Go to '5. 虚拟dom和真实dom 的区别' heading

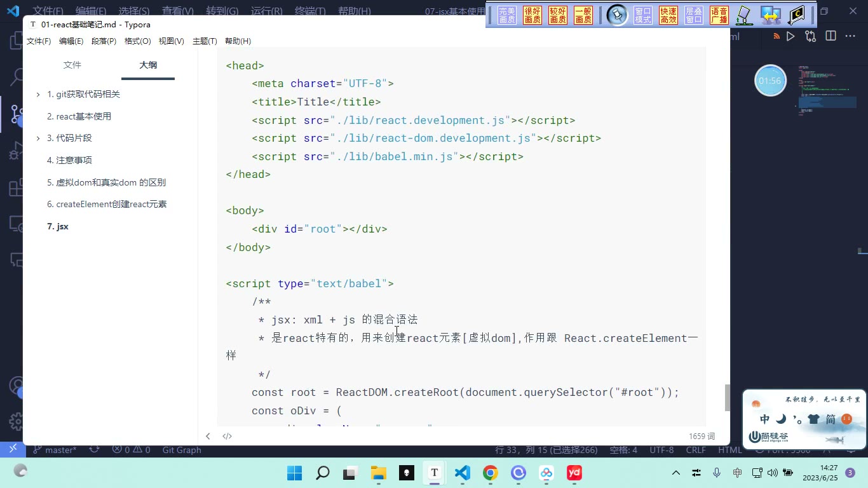pyautogui.click(x=106, y=182)
